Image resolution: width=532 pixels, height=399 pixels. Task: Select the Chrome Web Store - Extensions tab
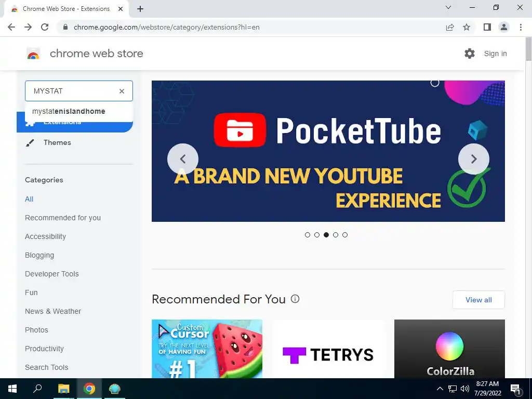[x=66, y=9]
